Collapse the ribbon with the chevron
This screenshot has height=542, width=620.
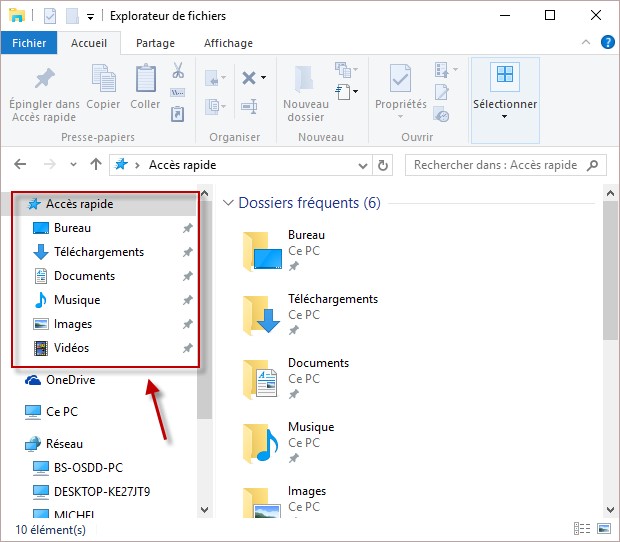click(x=587, y=43)
